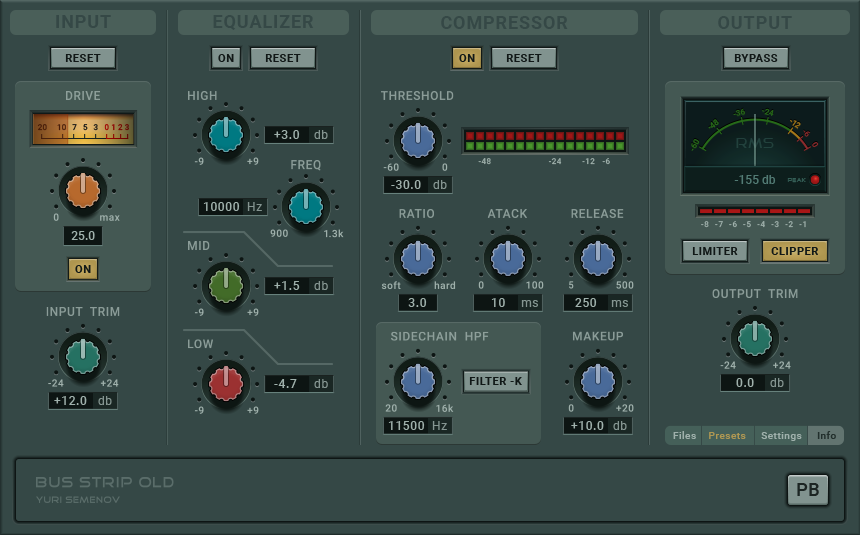The height and width of the screenshot is (535, 860).
Task: Click the BYPASS button
Action: [756, 58]
